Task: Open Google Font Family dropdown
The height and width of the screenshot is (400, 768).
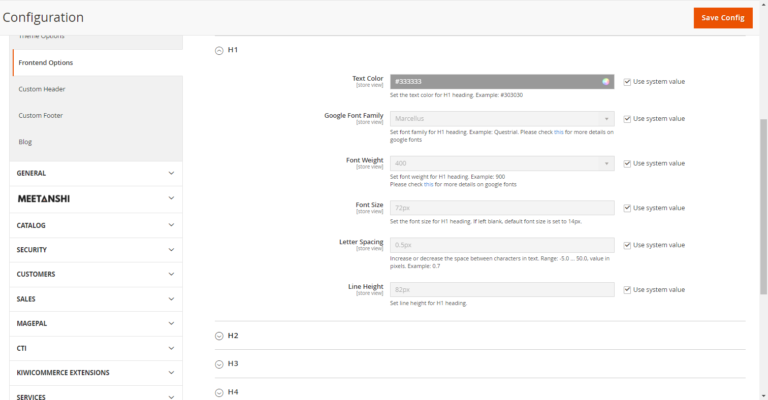Action: (x=501, y=119)
